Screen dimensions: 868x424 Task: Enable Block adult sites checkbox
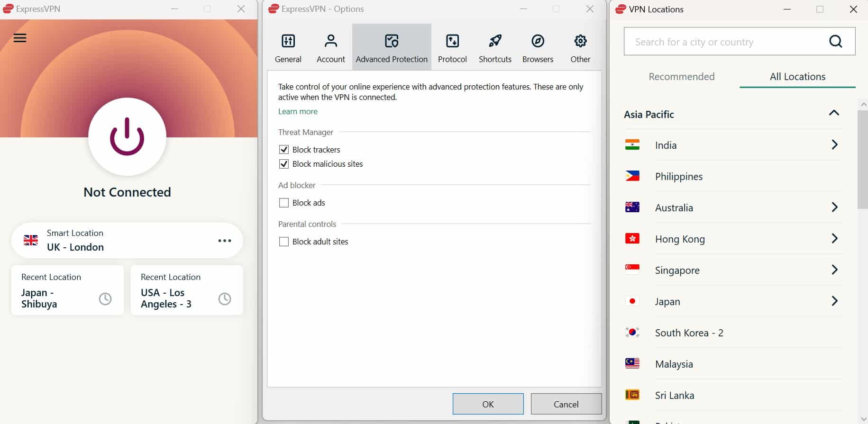pos(284,242)
